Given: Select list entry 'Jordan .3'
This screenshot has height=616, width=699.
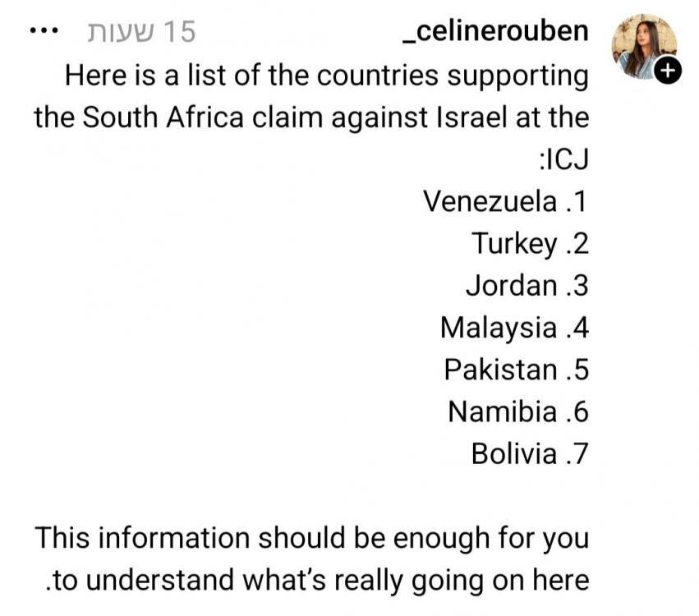Looking at the screenshot, I should pyautogui.click(x=527, y=285).
